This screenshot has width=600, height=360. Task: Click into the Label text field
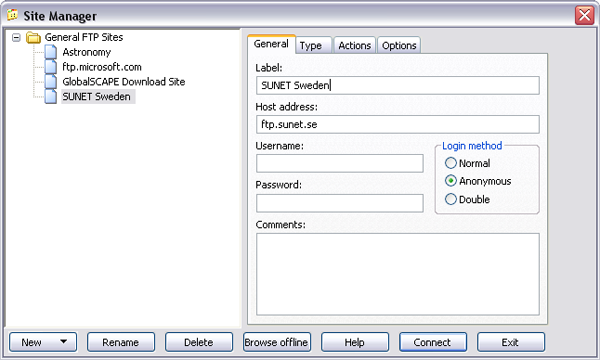coord(398,85)
